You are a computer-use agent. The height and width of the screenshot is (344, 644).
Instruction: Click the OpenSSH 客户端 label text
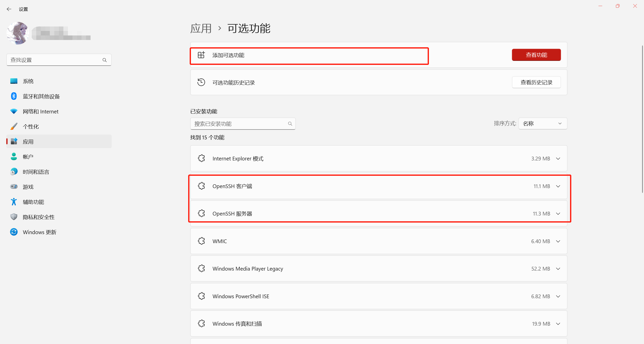coord(232,186)
